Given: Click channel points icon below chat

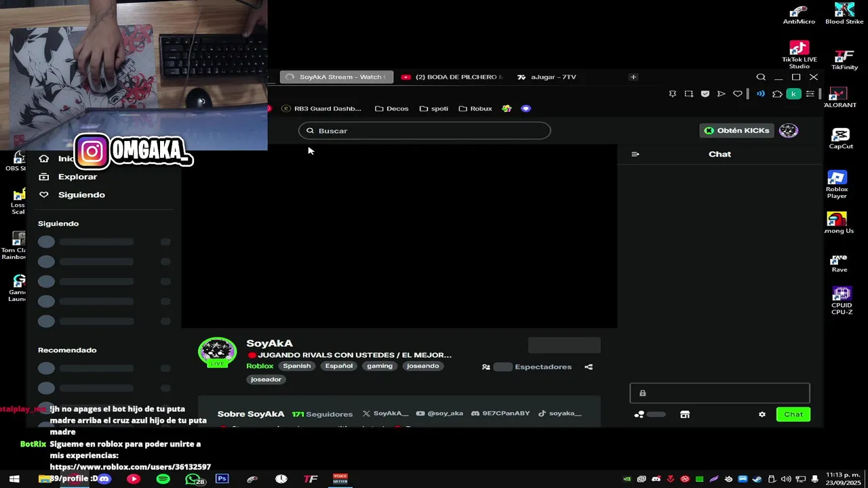Looking at the screenshot, I should pyautogui.click(x=639, y=415).
